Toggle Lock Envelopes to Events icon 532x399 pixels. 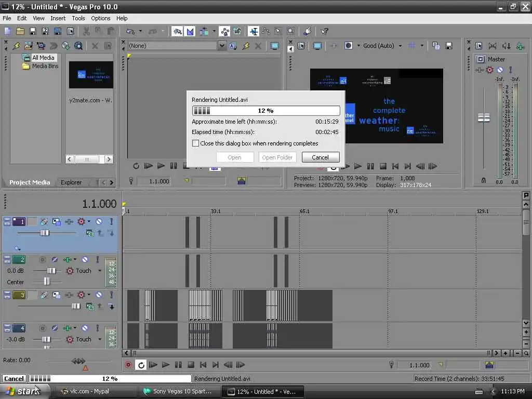point(224,32)
